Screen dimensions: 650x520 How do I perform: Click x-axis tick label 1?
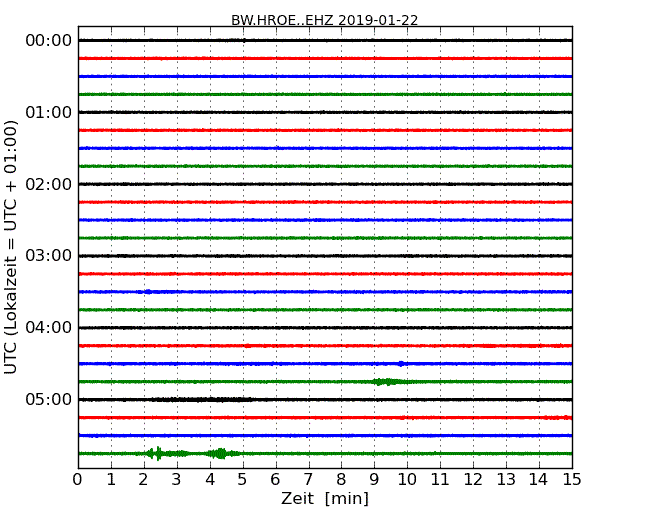pos(111,480)
